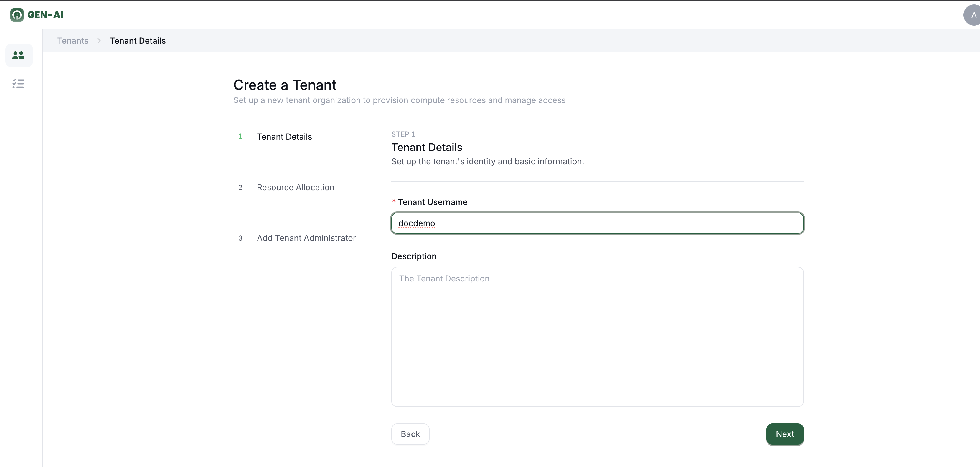Click the step number 1 indicator
This screenshot has height=467, width=980.
240,136
